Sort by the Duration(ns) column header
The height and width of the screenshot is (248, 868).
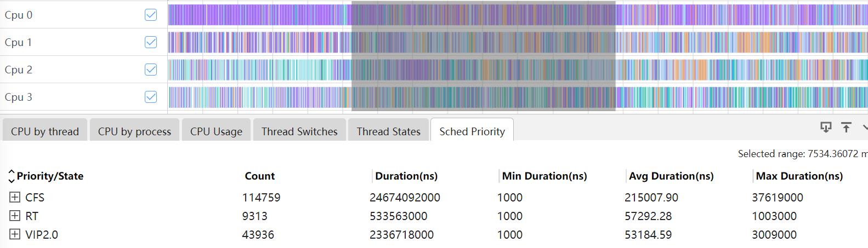(406, 176)
